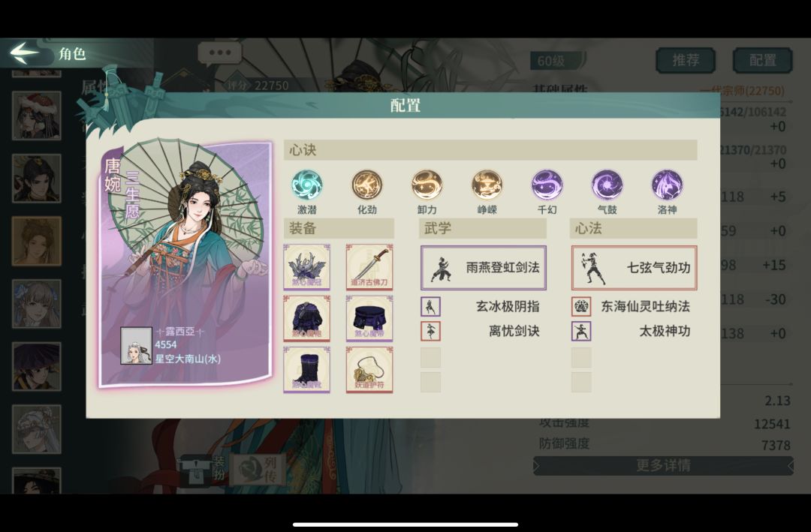The width and height of the screenshot is (811, 532).
Task: Select the 激潜 heart technique icon
Action: [307, 185]
